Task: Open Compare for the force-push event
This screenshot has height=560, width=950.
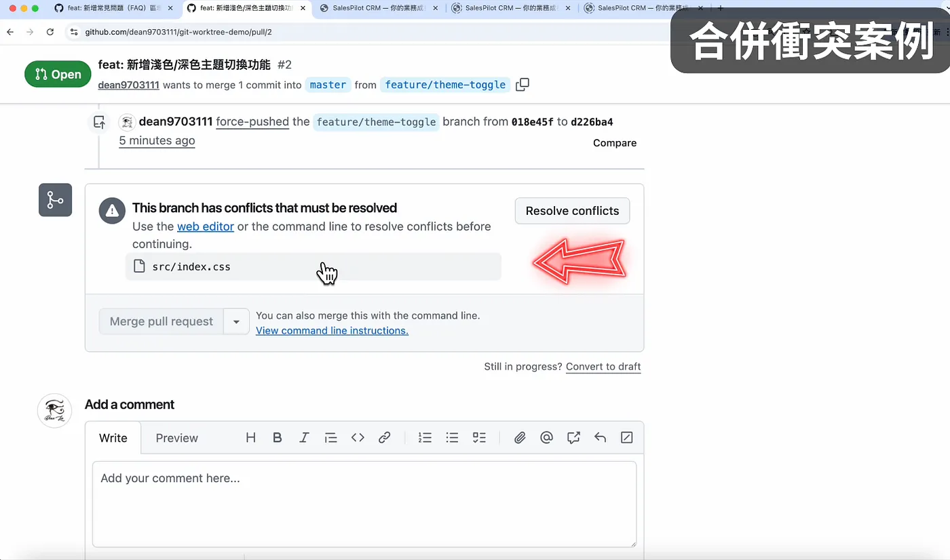Action: click(x=615, y=143)
